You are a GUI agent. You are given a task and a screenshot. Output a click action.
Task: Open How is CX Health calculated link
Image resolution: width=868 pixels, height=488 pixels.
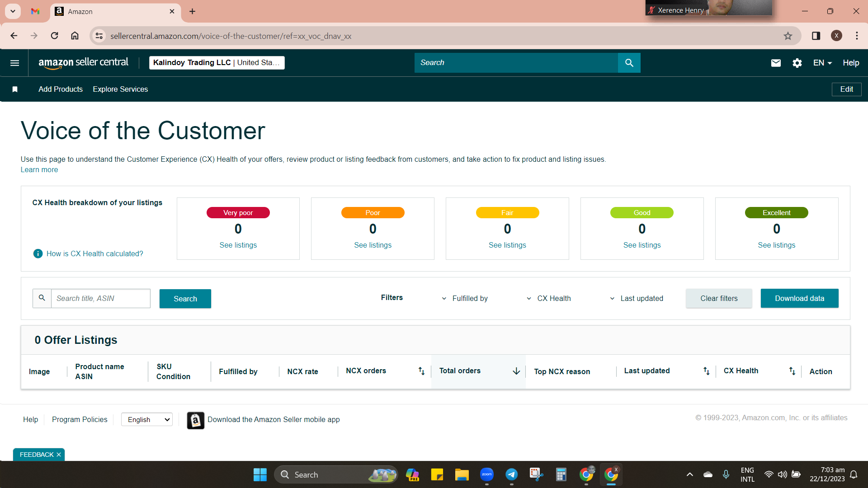[x=95, y=254]
